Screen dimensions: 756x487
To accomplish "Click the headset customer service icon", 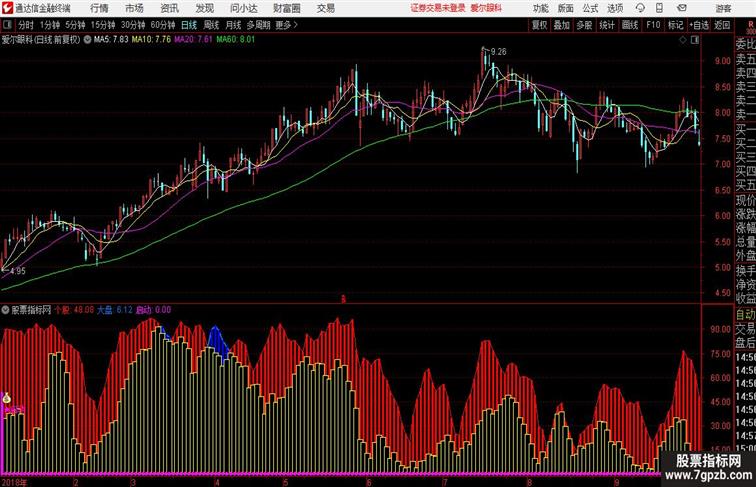I will [640, 8].
